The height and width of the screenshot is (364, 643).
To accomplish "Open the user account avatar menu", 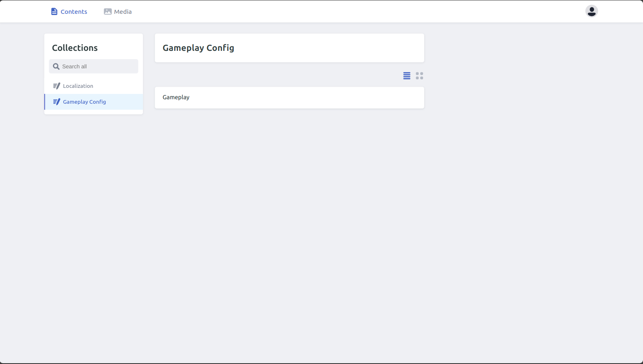I will click(591, 11).
